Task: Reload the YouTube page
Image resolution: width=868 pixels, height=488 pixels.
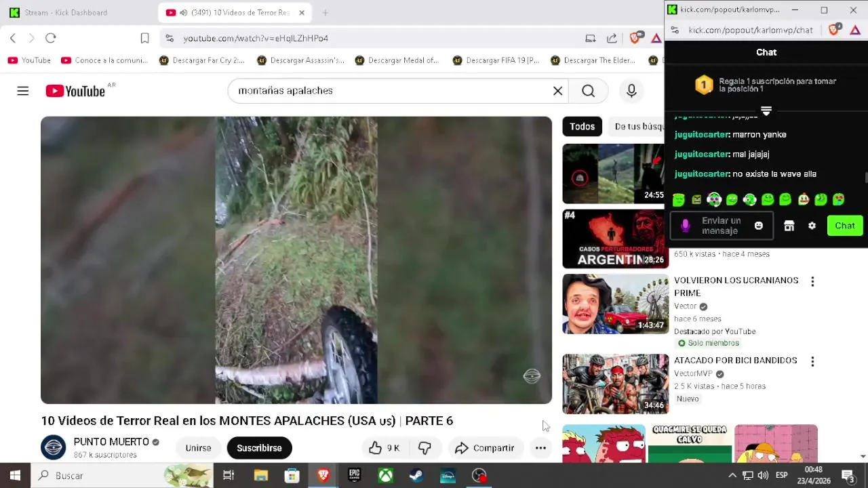Action: (x=51, y=38)
